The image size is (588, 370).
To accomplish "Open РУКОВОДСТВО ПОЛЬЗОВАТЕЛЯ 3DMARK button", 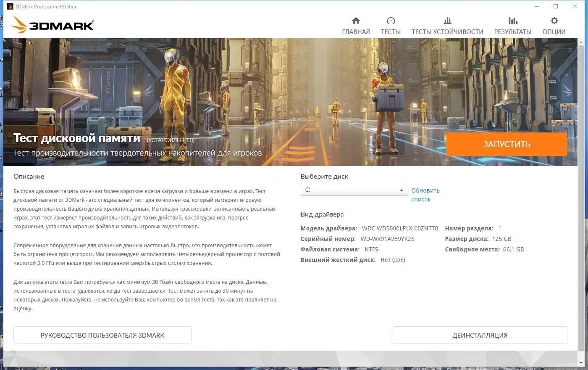I will (x=102, y=335).
